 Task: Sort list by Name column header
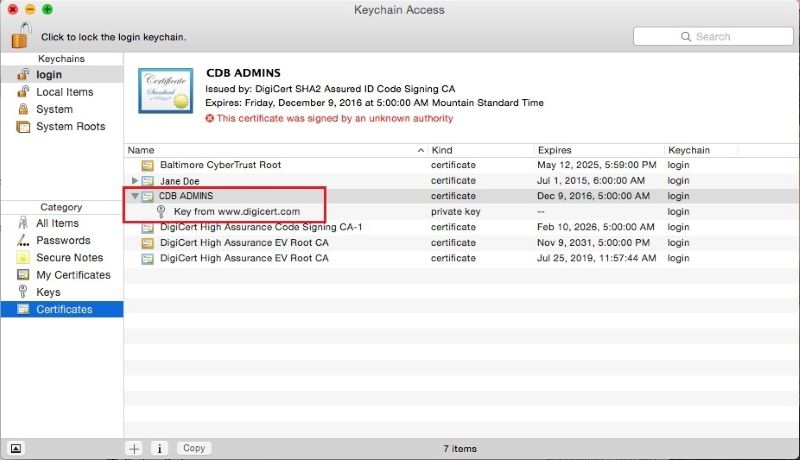(270, 150)
